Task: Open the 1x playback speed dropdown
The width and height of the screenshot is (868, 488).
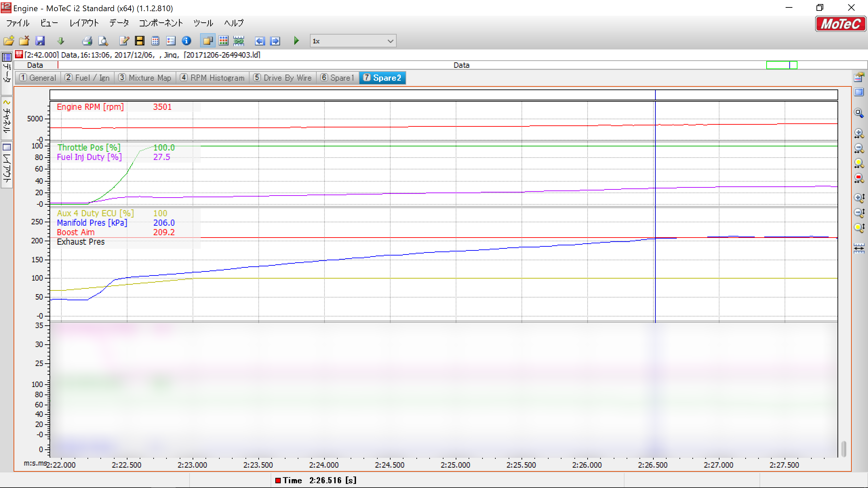Action: [x=390, y=41]
